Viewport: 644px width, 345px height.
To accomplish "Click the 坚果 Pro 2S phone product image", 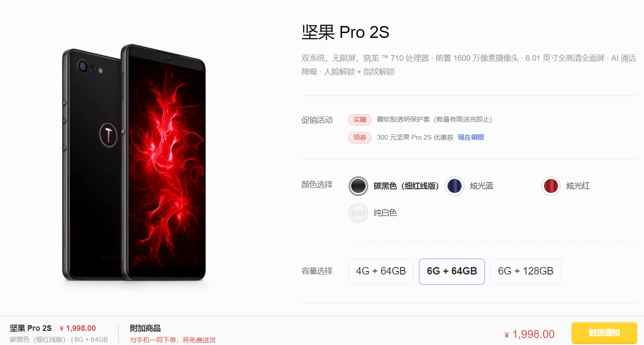I will (x=134, y=162).
